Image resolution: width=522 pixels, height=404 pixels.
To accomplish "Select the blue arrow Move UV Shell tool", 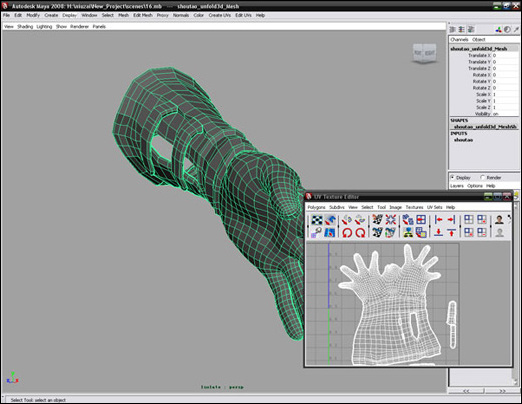I will coord(330,220).
